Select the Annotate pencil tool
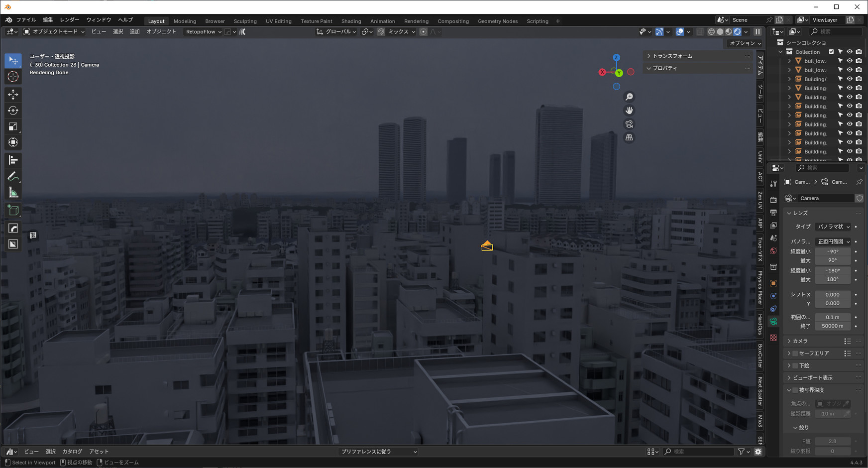 coord(13,177)
